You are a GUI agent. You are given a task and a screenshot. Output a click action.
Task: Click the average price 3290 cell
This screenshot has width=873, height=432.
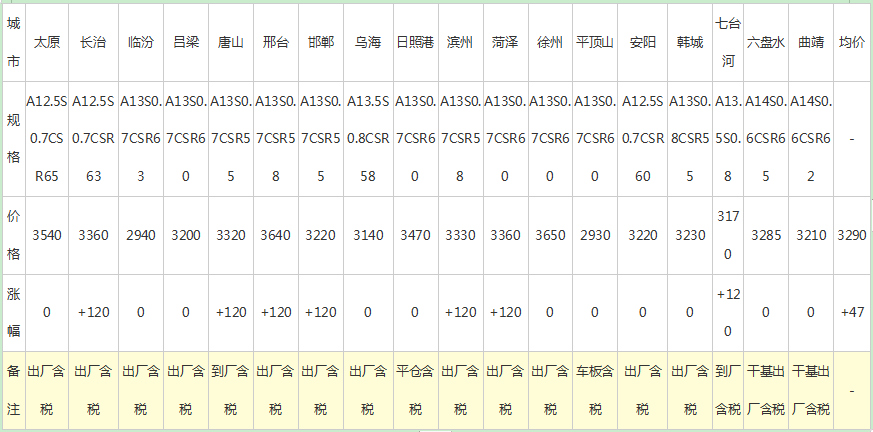[851, 236]
